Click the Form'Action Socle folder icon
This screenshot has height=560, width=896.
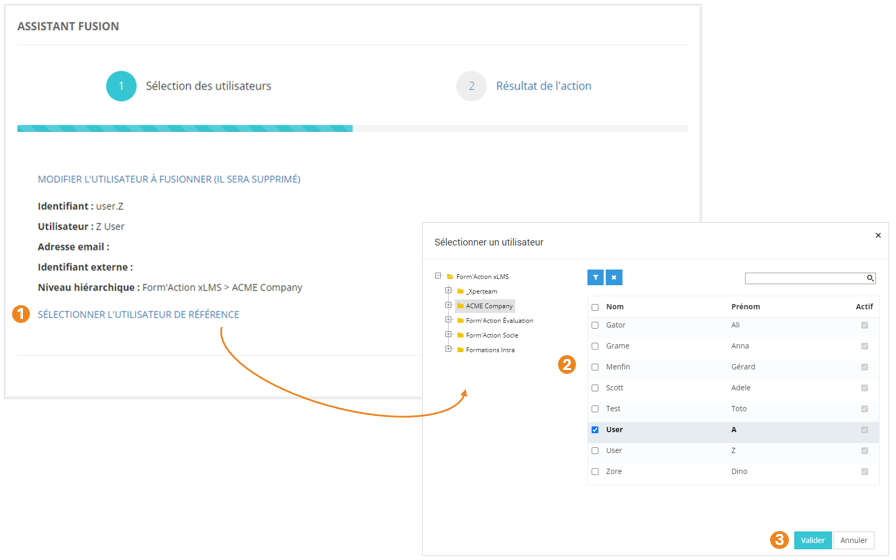pyautogui.click(x=460, y=335)
